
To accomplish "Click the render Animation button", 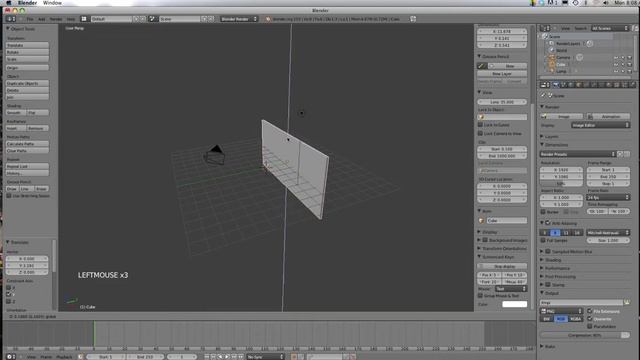I will 608,116.
